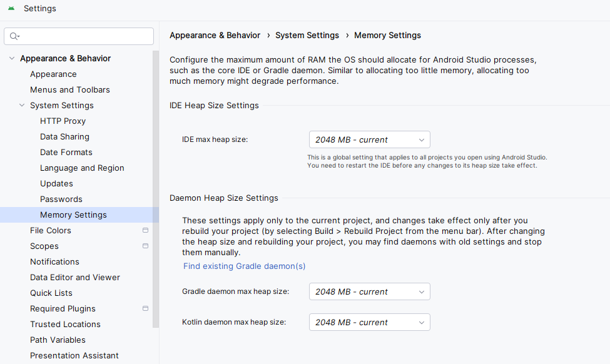Collapse the System Settings tree node
Image resolution: width=610 pixels, height=364 pixels.
pos(22,105)
